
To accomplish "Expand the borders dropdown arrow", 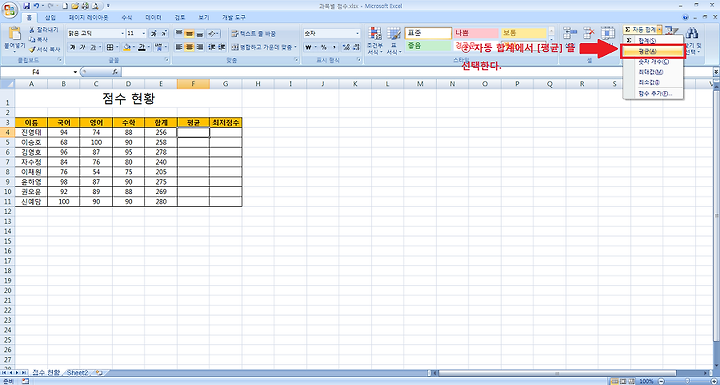I will coord(118,47).
